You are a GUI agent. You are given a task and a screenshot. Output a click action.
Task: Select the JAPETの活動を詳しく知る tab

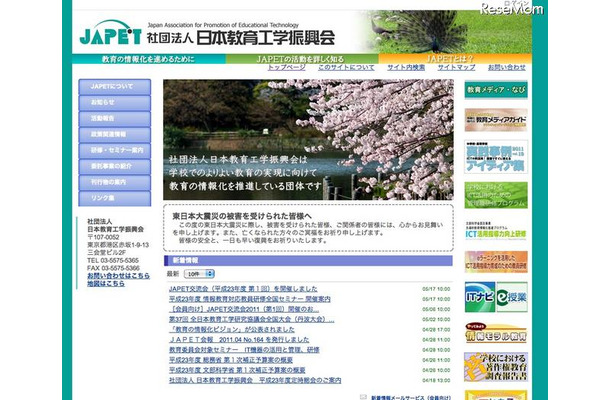(x=302, y=59)
